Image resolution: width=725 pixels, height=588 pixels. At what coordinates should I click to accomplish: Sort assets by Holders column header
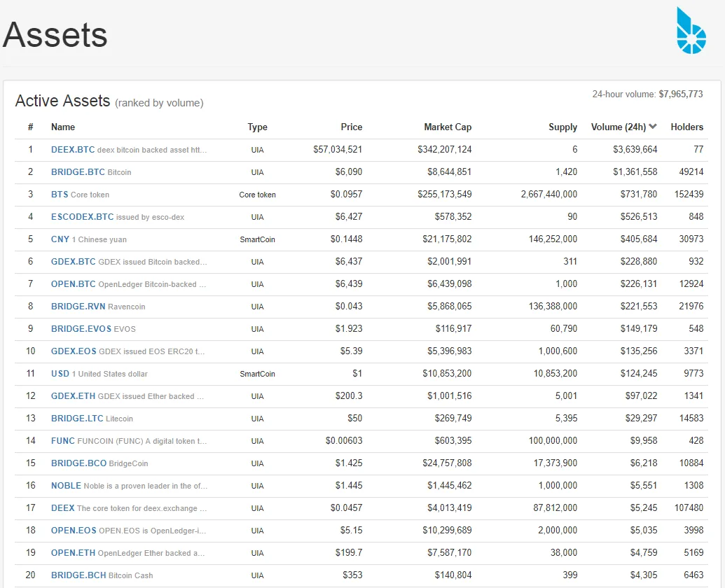coord(686,127)
